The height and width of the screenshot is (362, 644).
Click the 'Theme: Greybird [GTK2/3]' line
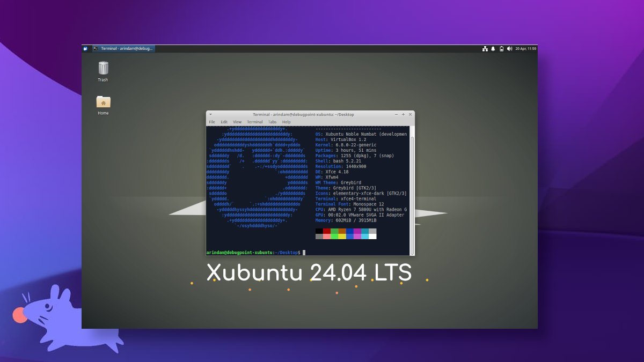pyautogui.click(x=346, y=188)
